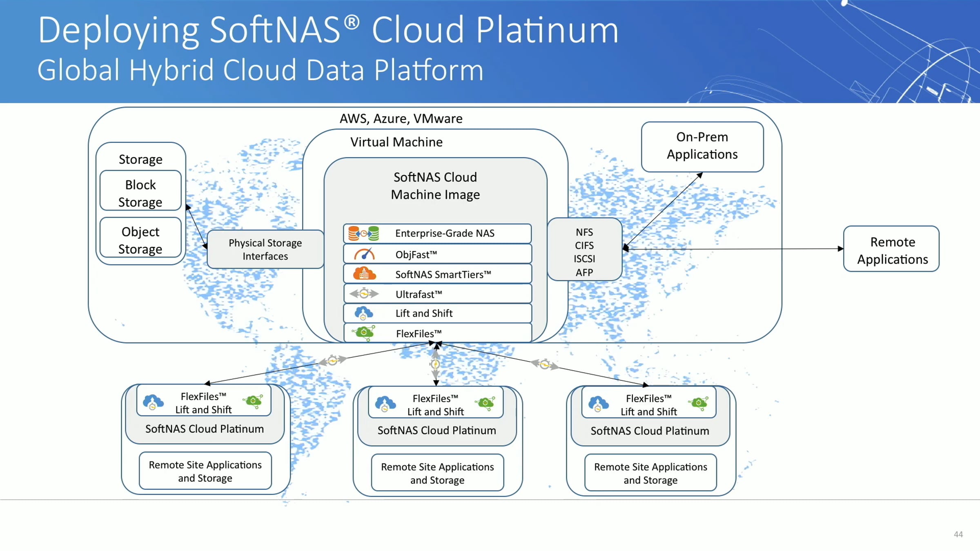980x551 pixels.
Task: Click blue cloud icon in right SoftNAS Cloud Platinum box
Action: 598,404
